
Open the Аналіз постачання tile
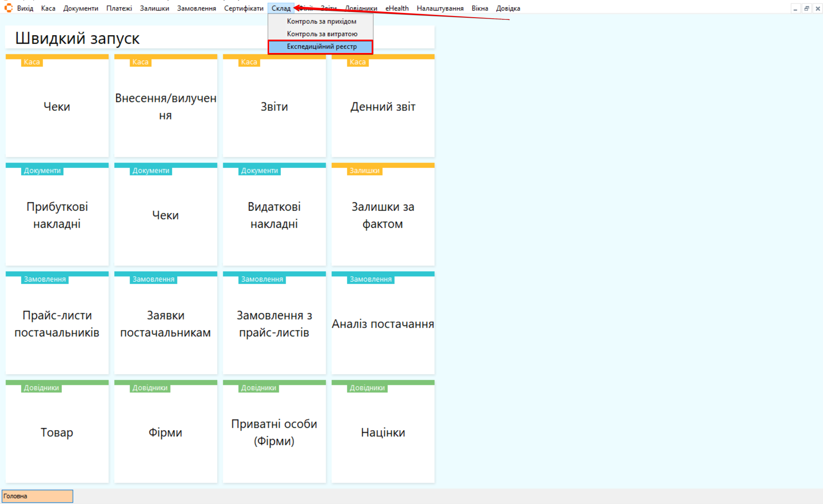point(383,323)
